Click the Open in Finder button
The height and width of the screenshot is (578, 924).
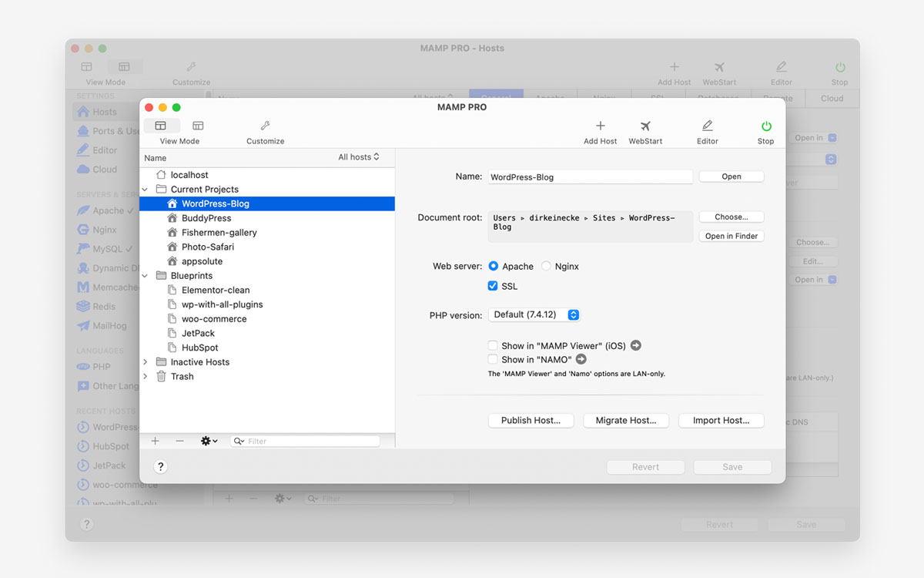pyautogui.click(x=731, y=236)
